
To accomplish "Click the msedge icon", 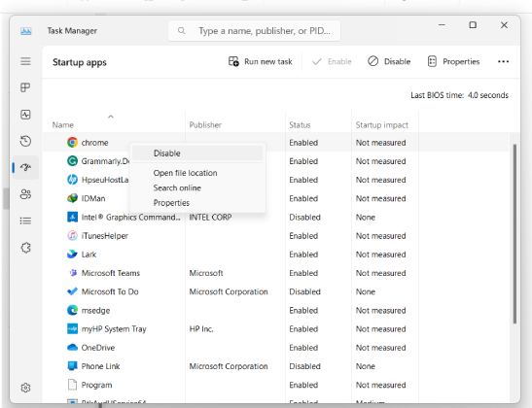I will 72,310.
